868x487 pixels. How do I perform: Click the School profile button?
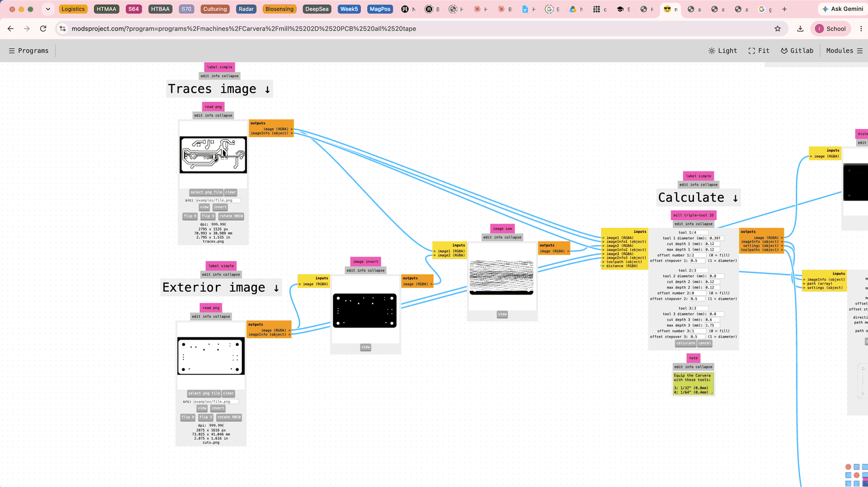(x=830, y=29)
